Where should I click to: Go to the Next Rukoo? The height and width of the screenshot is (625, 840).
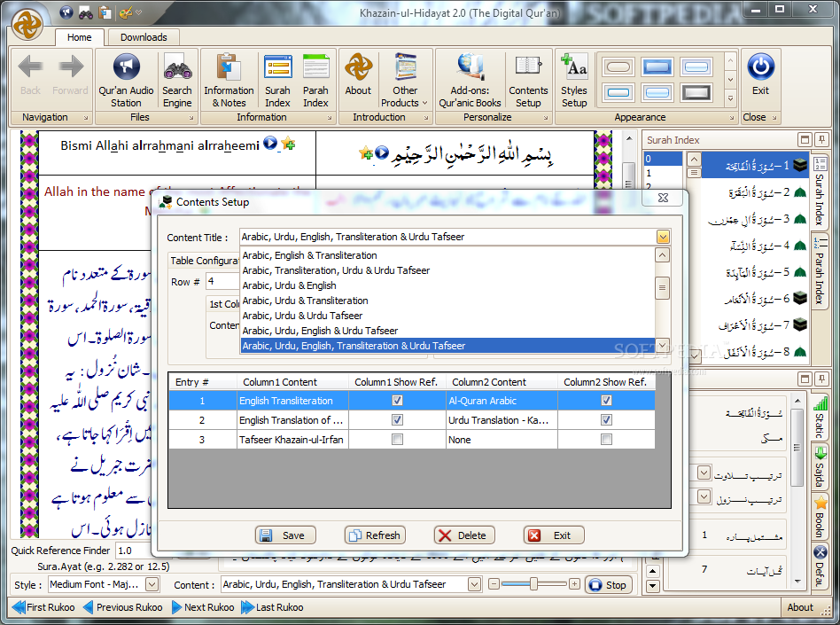(203, 607)
